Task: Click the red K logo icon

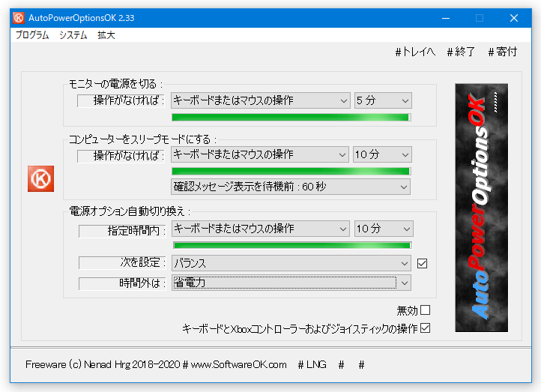Action: point(40,178)
